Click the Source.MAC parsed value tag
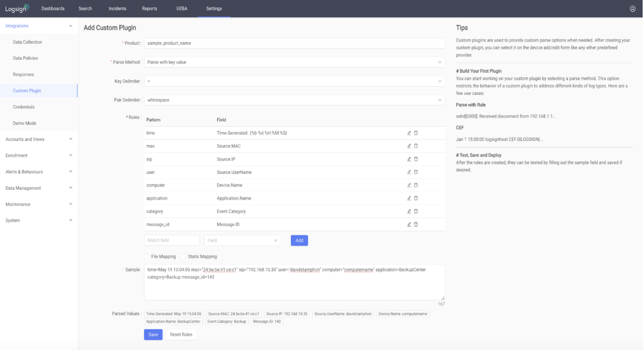 point(234,314)
